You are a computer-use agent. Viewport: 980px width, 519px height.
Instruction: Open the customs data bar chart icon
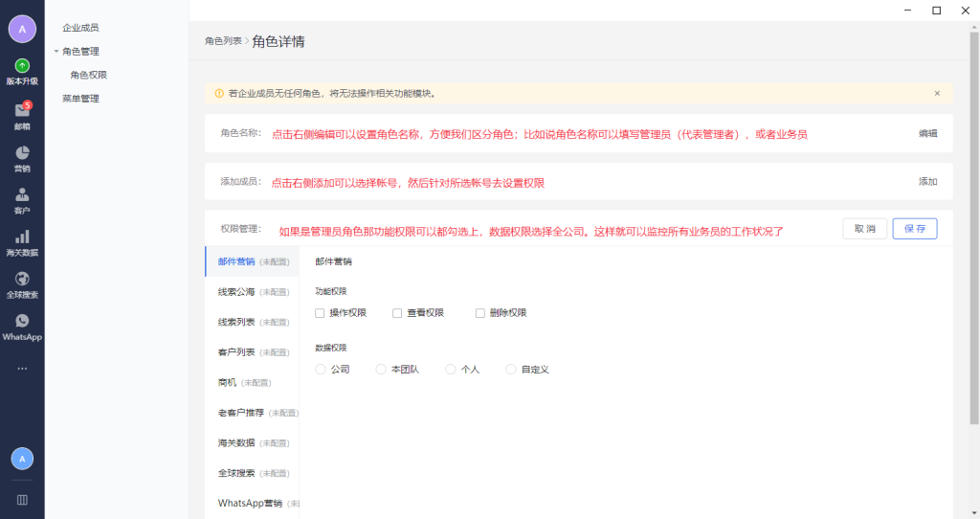[x=22, y=237]
